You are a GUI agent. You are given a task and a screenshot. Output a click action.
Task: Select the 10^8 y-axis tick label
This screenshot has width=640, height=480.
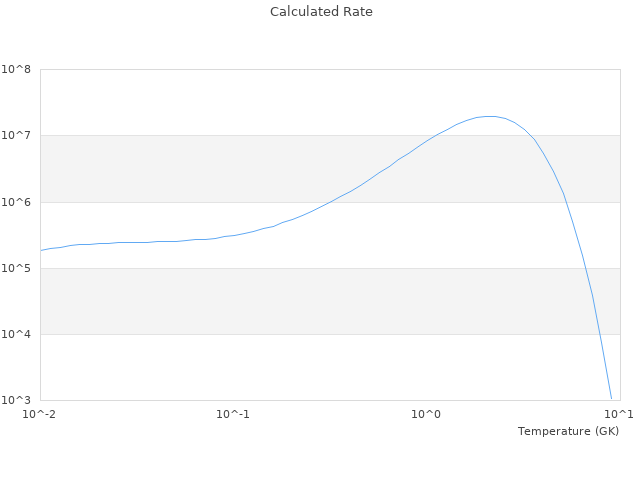[17, 69]
